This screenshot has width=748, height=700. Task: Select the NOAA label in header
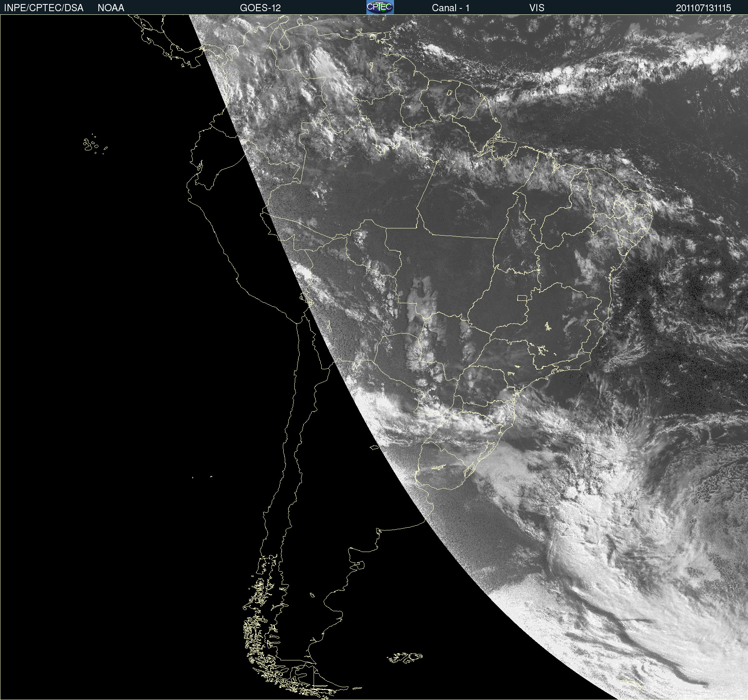[111, 8]
